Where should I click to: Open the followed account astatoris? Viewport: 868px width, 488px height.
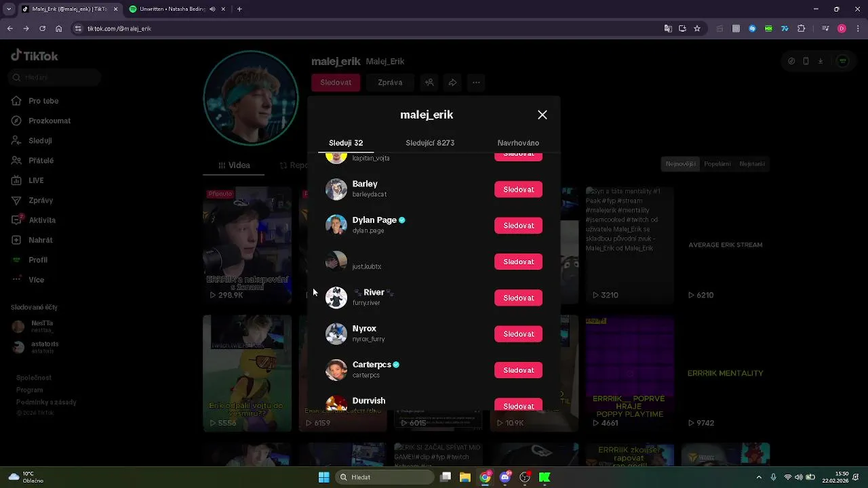pyautogui.click(x=35, y=346)
